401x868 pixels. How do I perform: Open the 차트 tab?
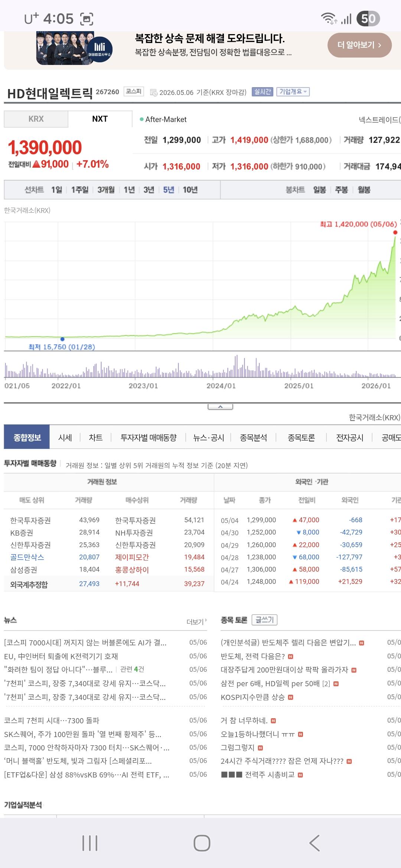(x=95, y=438)
